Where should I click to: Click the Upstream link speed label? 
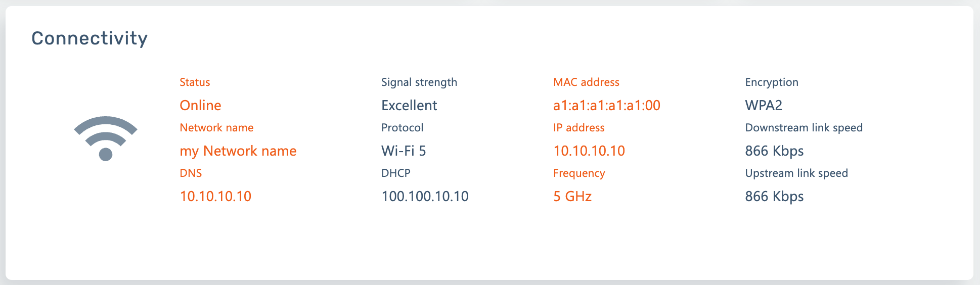click(x=796, y=173)
